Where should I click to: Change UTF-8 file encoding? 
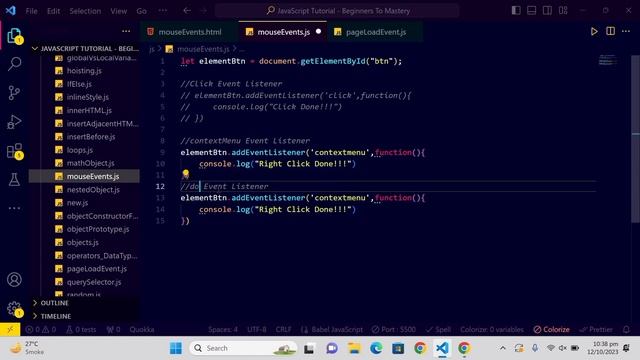pos(257,329)
